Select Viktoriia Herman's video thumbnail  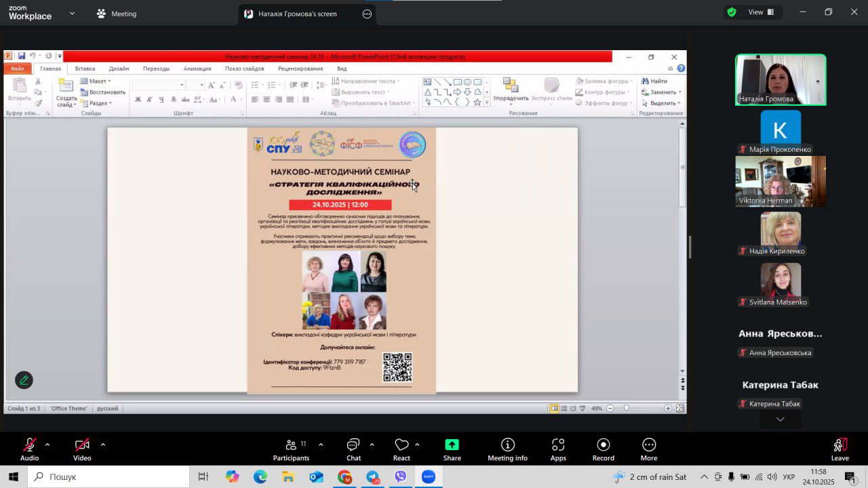781,180
